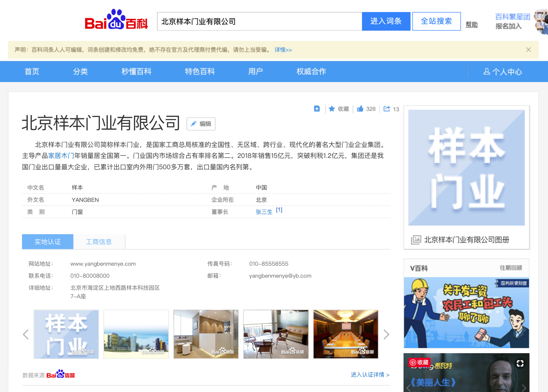
Task: Click the Baidu 信誉 data source logo
Action: pos(61,374)
